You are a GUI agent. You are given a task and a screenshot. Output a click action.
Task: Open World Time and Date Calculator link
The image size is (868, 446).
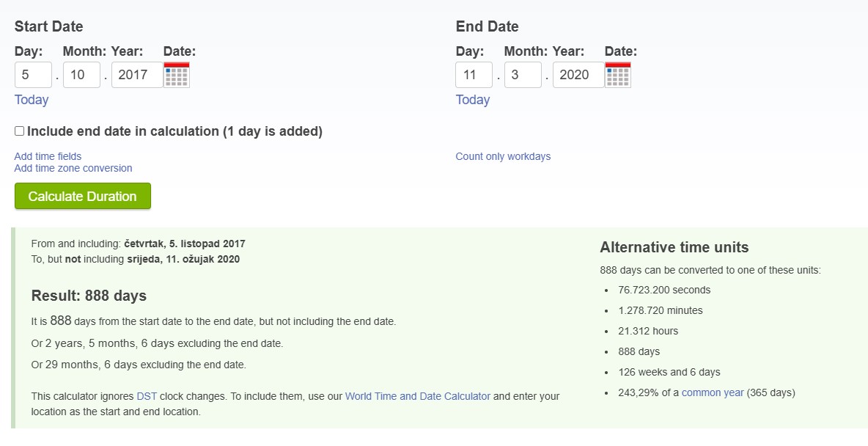(x=418, y=396)
